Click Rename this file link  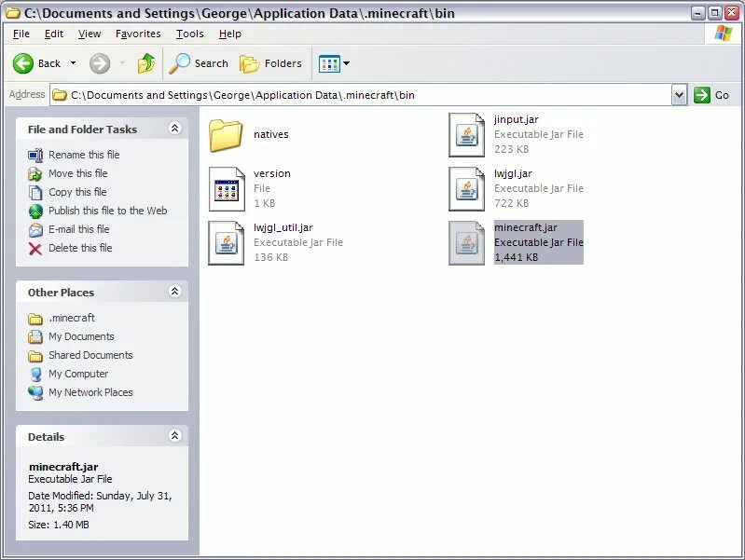pos(84,155)
